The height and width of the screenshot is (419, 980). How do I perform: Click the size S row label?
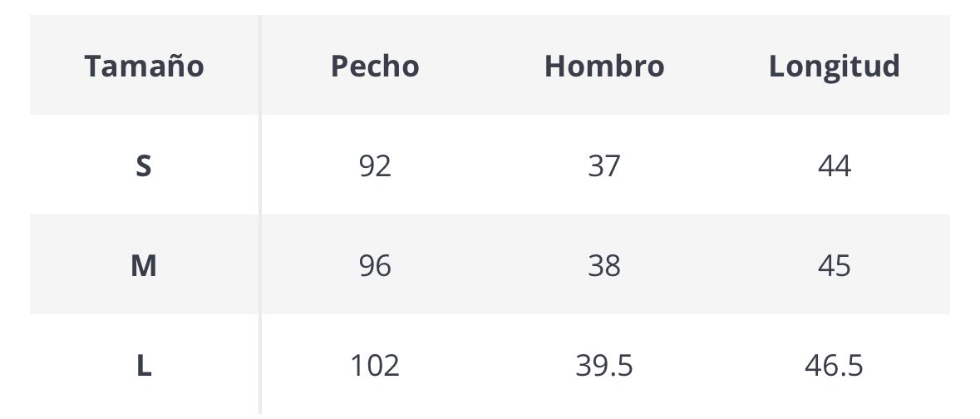click(x=144, y=166)
